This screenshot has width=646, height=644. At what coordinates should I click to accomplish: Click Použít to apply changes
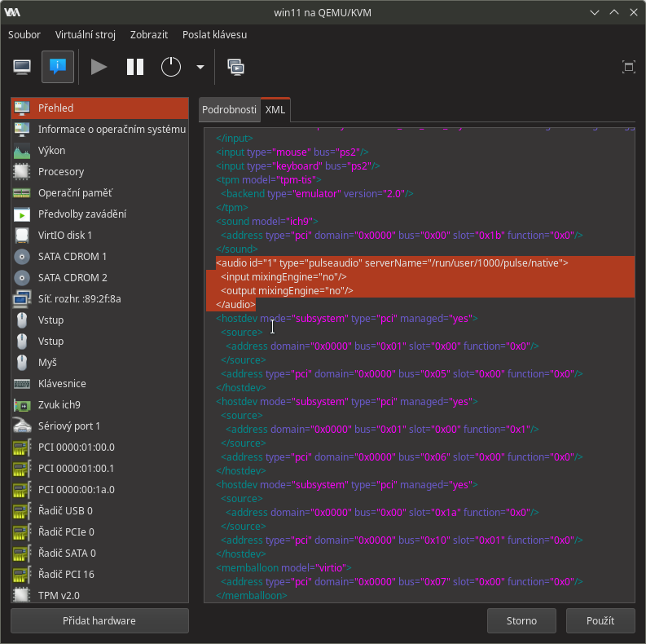[600, 620]
